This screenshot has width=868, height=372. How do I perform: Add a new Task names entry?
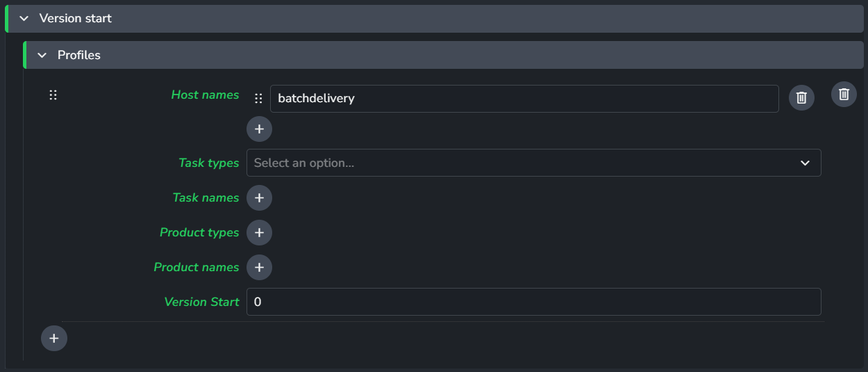(259, 197)
